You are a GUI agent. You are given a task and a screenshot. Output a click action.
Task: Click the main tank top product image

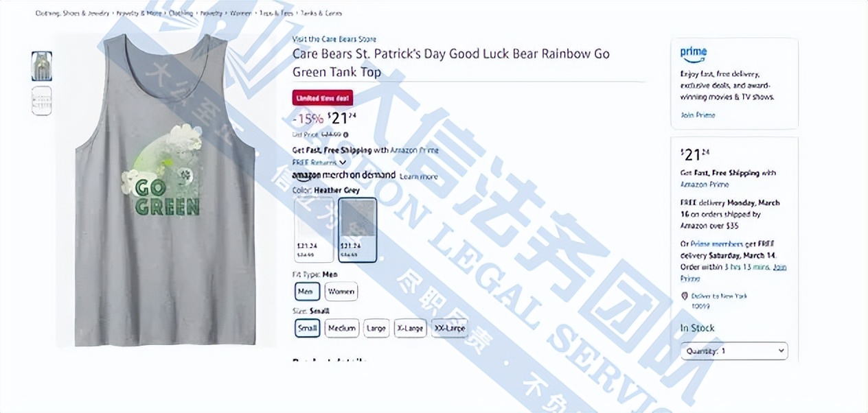click(165, 191)
